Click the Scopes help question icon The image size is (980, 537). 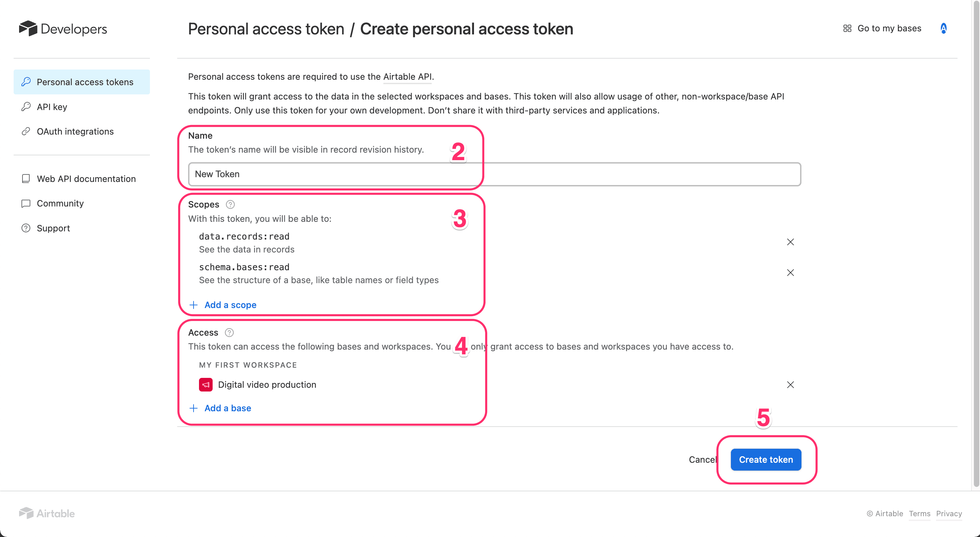click(x=230, y=204)
